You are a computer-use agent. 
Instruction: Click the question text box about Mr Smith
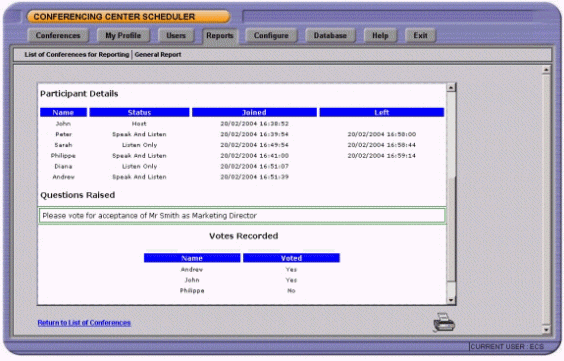242,216
